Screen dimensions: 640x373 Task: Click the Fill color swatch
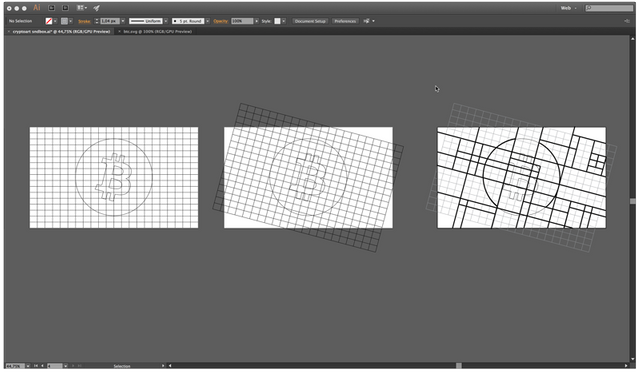(x=49, y=21)
